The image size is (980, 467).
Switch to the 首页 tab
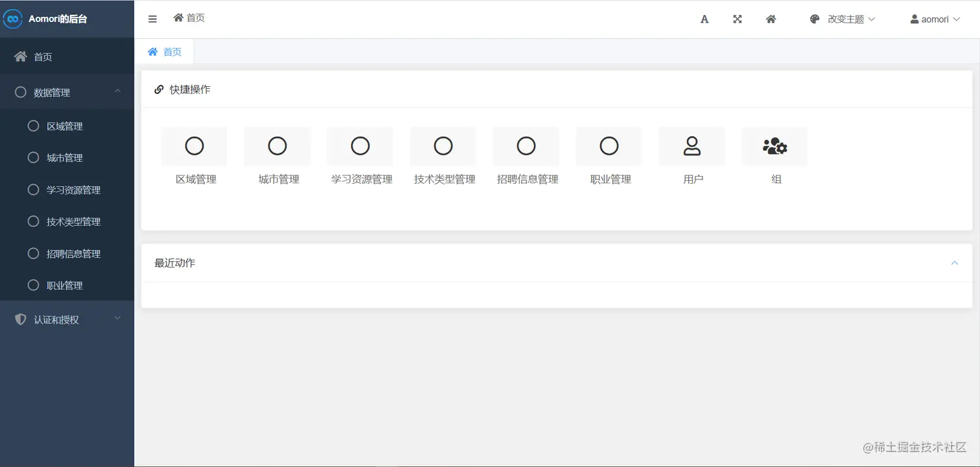coord(165,51)
